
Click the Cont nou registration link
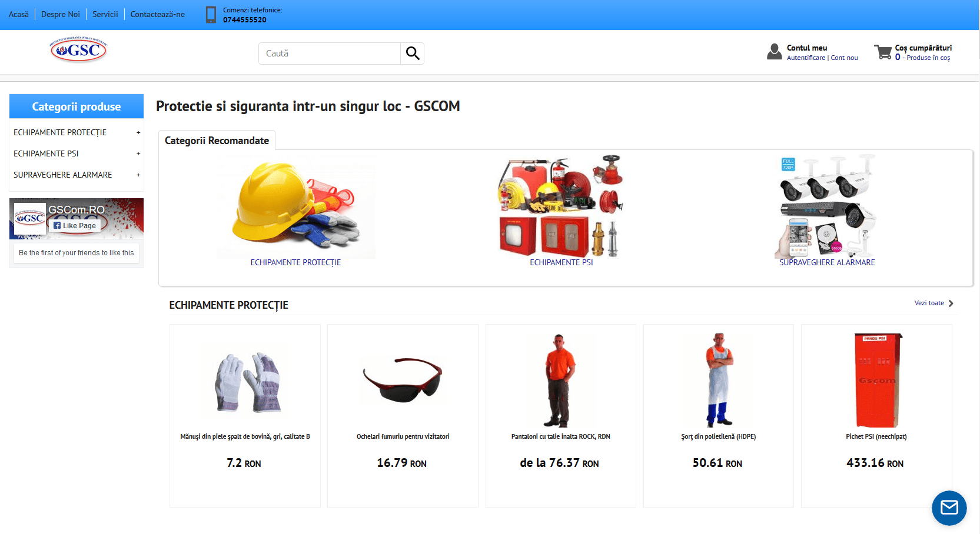pos(844,58)
